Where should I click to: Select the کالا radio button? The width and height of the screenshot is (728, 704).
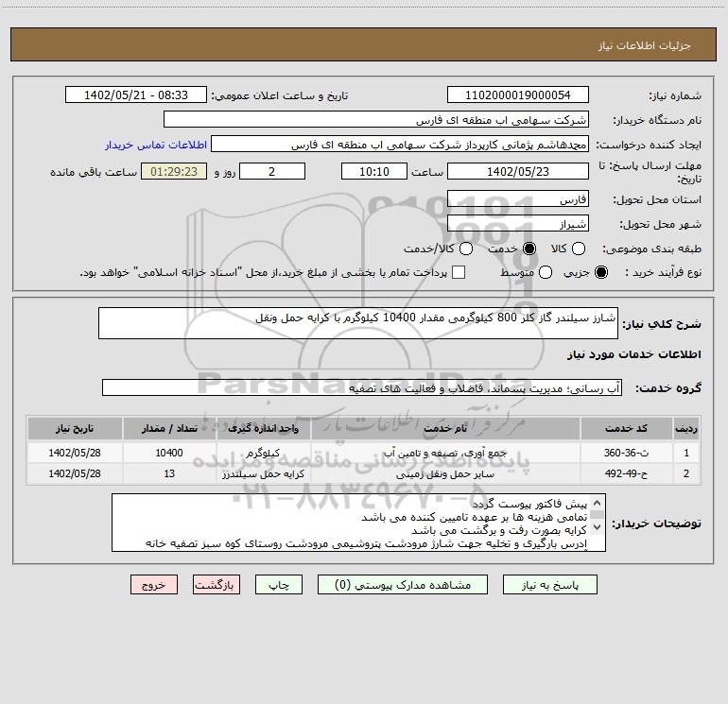(578, 249)
